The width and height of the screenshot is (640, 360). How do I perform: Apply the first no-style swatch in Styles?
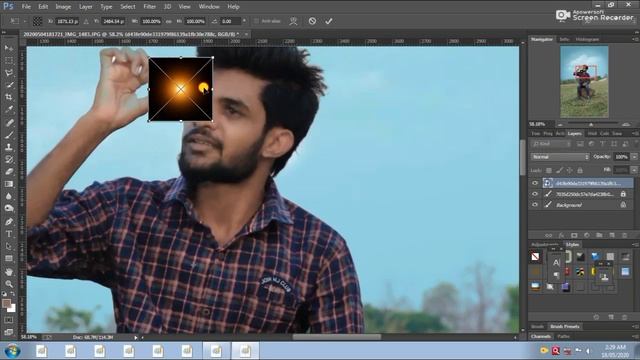535,257
